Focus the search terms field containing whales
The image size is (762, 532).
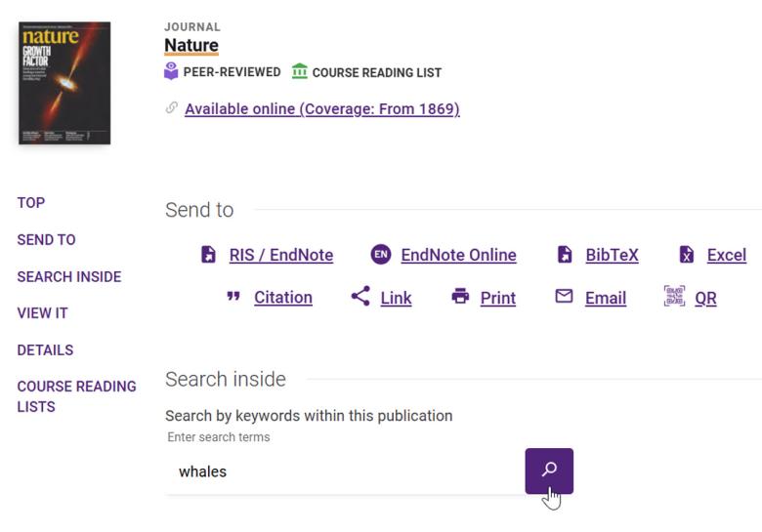(x=342, y=472)
